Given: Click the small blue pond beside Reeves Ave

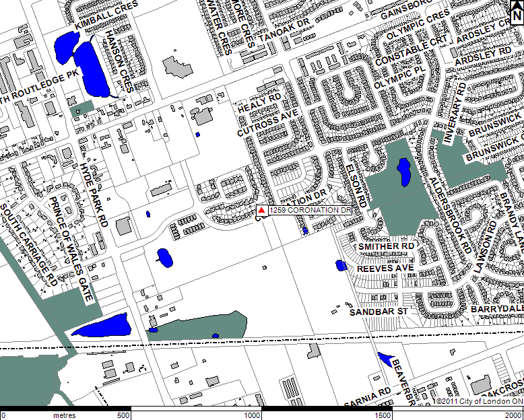Looking at the screenshot, I should pyautogui.click(x=341, y=265).
